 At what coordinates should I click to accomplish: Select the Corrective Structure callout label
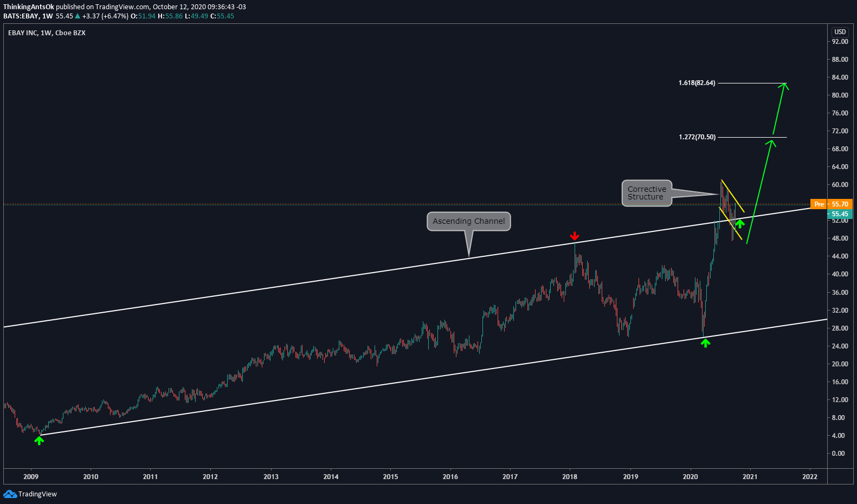(647, 193)
